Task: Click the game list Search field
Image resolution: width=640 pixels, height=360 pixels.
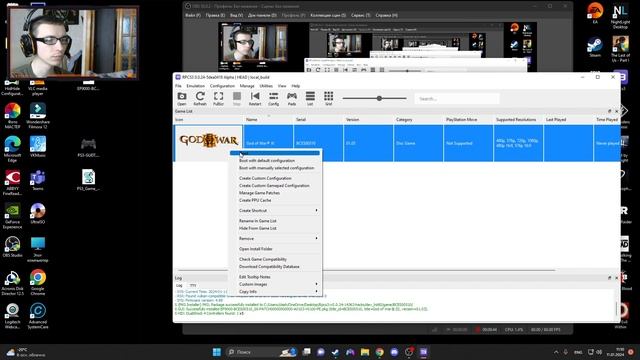Action: click(457, 99)
